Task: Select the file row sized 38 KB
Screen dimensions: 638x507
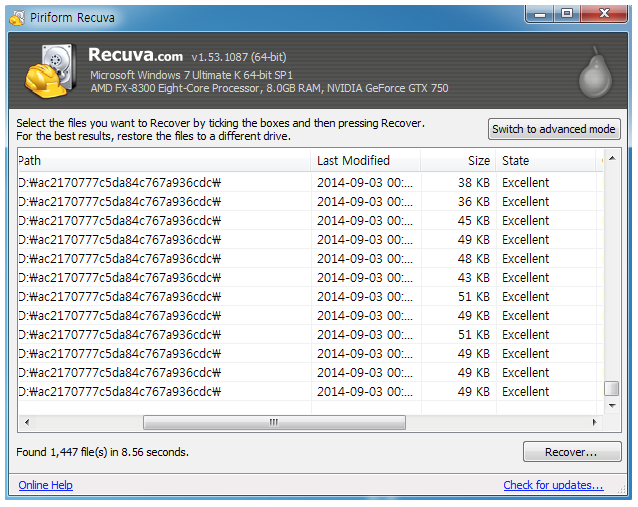Action: pos(310,182)
